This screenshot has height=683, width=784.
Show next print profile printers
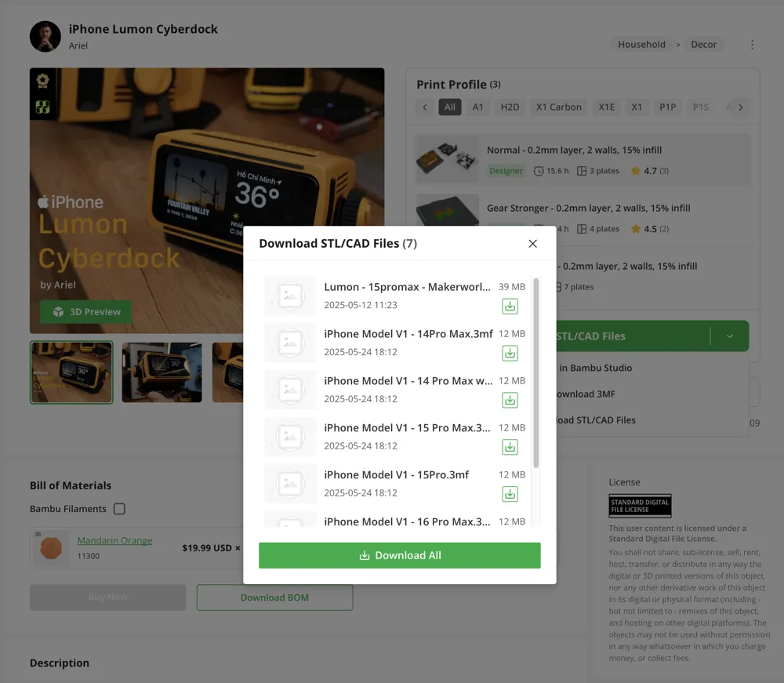[x=741, y=107]
